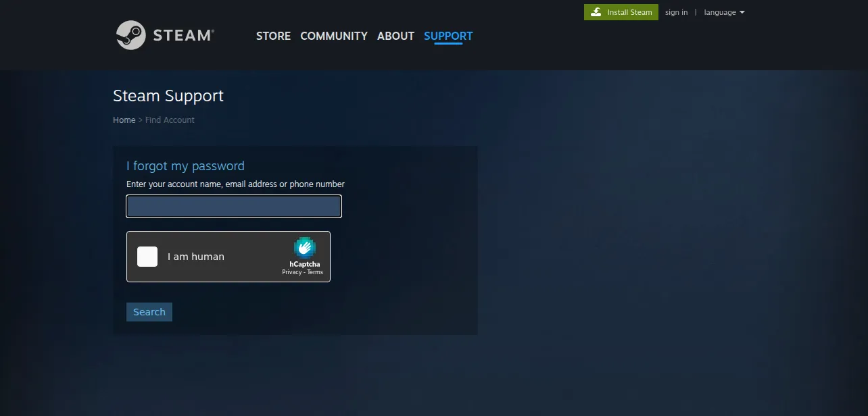868x416 pixels.
Task: Open hCaptcha Privacy link
Action: click(292, 272)
